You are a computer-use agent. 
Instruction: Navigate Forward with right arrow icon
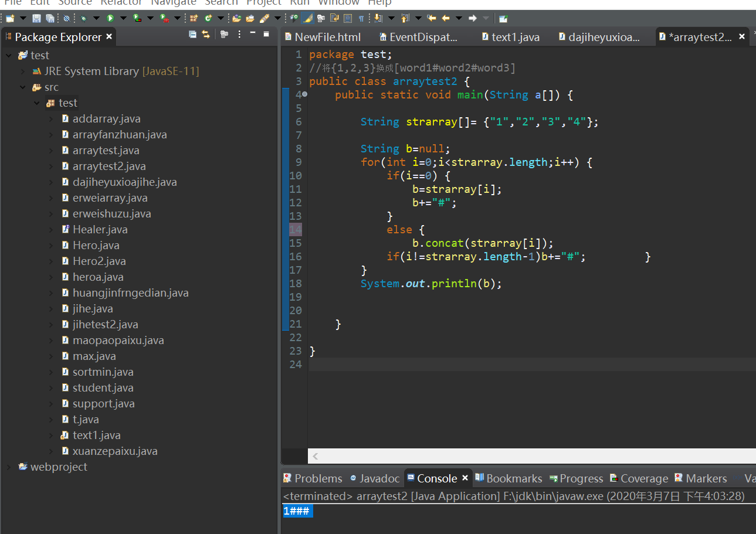click(472, 18)
